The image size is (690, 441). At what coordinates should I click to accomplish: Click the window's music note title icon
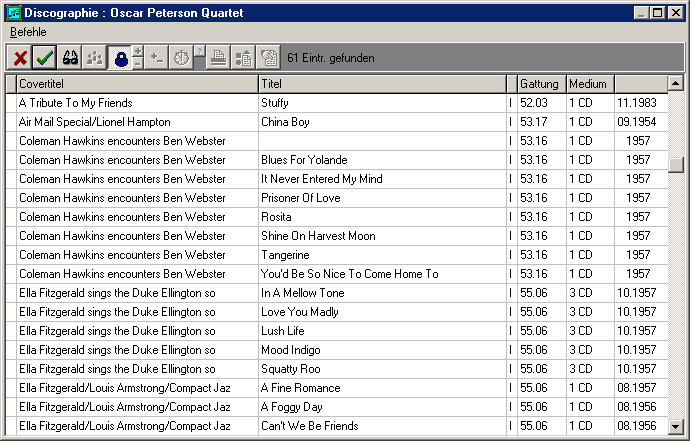point(14,13)
